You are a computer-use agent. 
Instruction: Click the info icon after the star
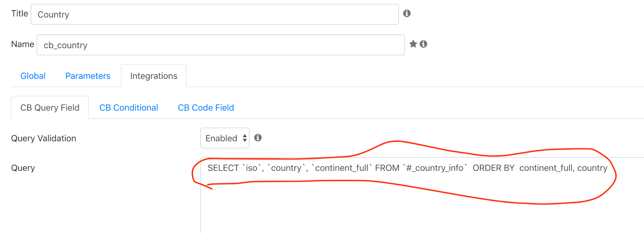coord(423,44)
